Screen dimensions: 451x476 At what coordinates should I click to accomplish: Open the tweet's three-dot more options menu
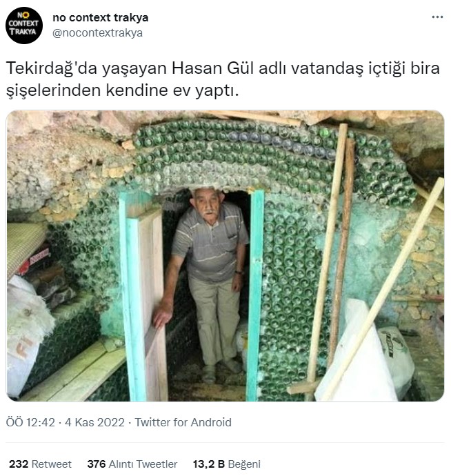click(x=437, y=17)
